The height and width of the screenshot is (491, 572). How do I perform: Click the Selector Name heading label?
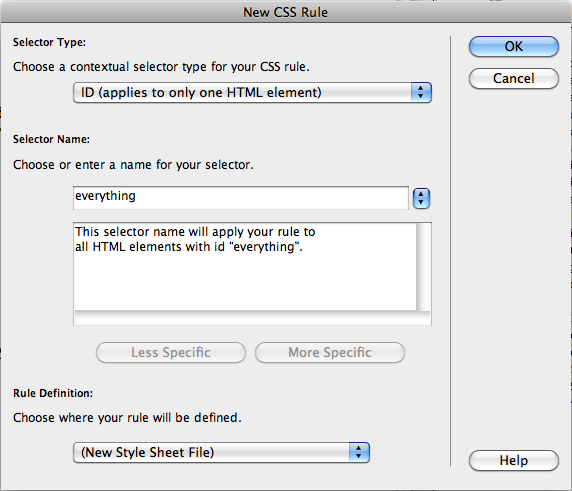(51, 139)
